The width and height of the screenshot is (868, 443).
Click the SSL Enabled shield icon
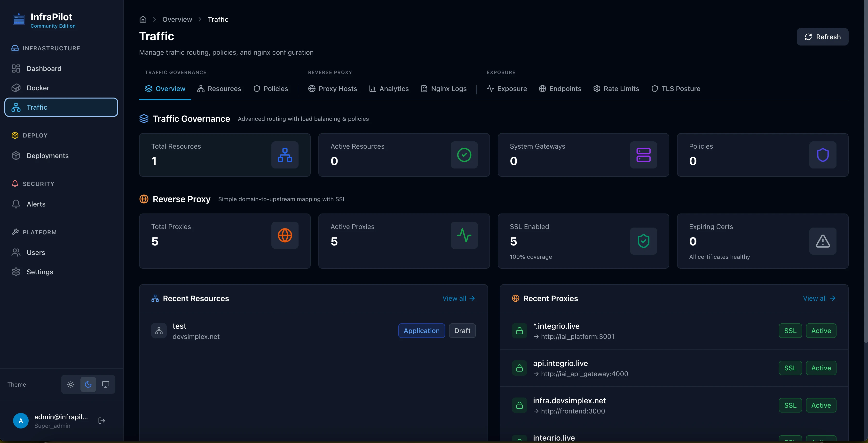(x=643, y=241)
